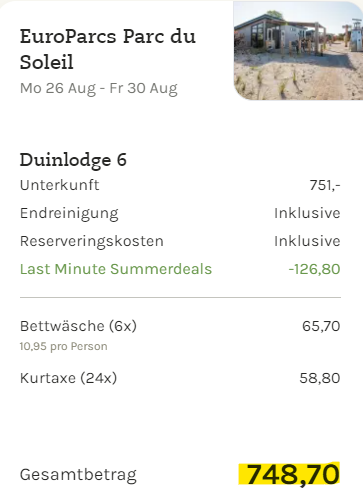Click the Bettwäsche (6x) line item

coord(78,326)
